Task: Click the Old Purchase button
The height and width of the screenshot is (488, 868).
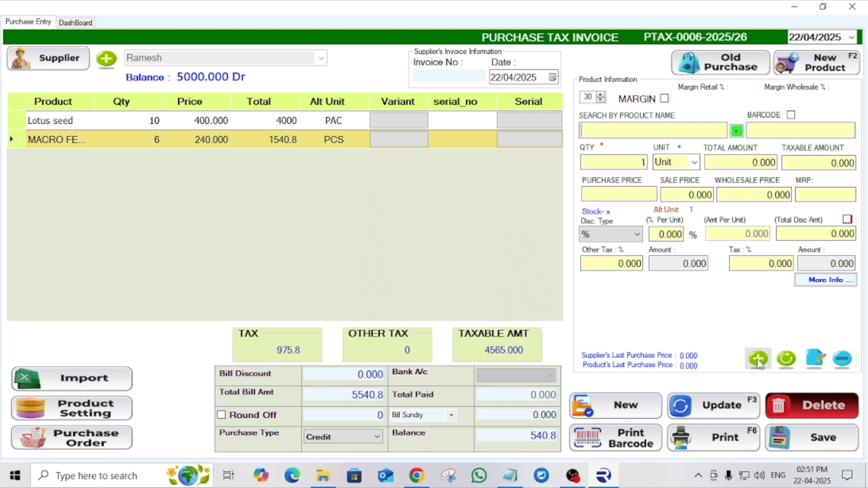Action: [x=721, y=62]
